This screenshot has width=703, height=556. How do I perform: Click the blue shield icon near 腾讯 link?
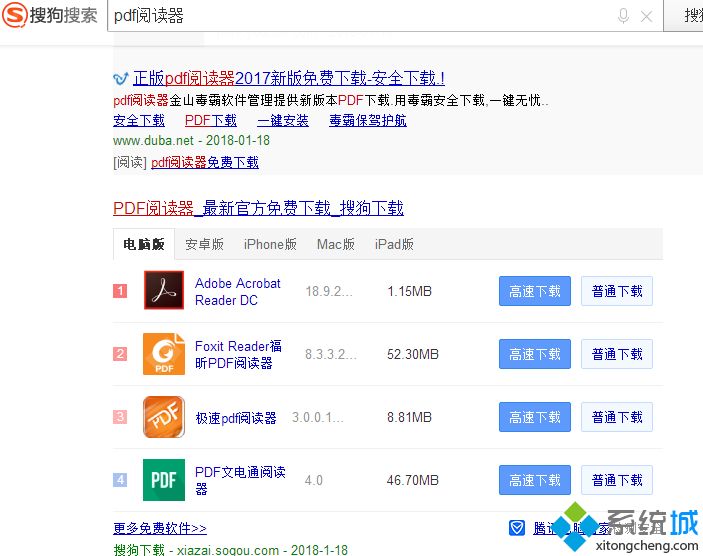tap(516, 528)
